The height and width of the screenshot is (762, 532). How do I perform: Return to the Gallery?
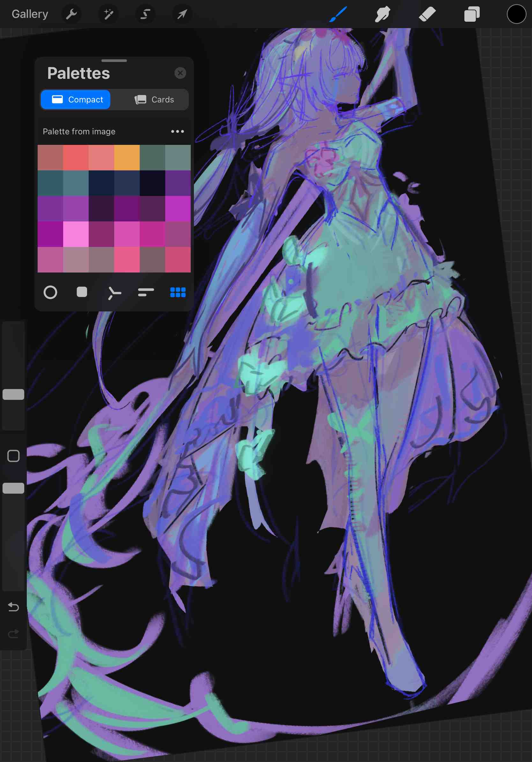(30, 14)
